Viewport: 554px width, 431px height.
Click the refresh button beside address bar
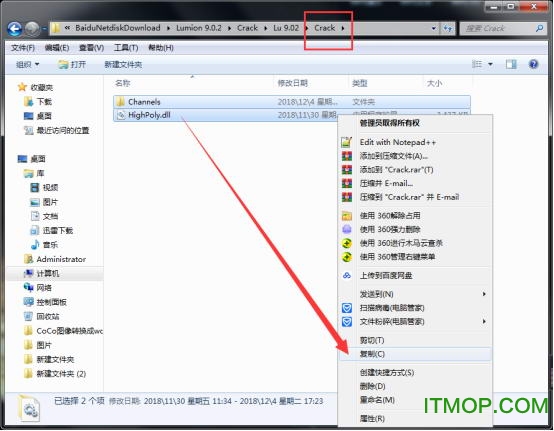(448, 28)
